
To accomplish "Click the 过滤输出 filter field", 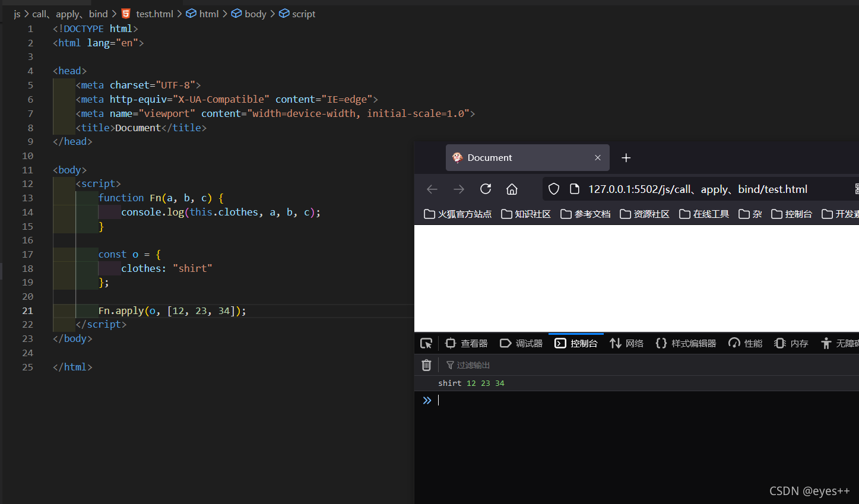I will [x=650, y=365].
